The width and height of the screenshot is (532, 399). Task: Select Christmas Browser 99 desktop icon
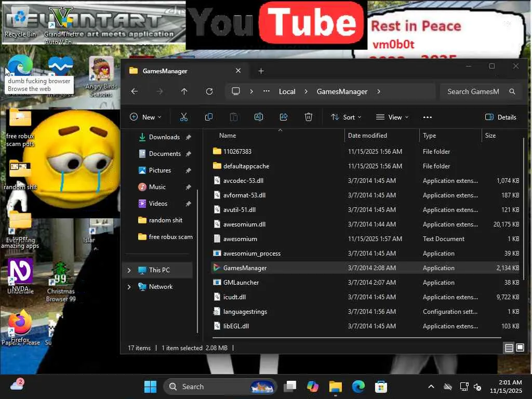tap(61, 282)
